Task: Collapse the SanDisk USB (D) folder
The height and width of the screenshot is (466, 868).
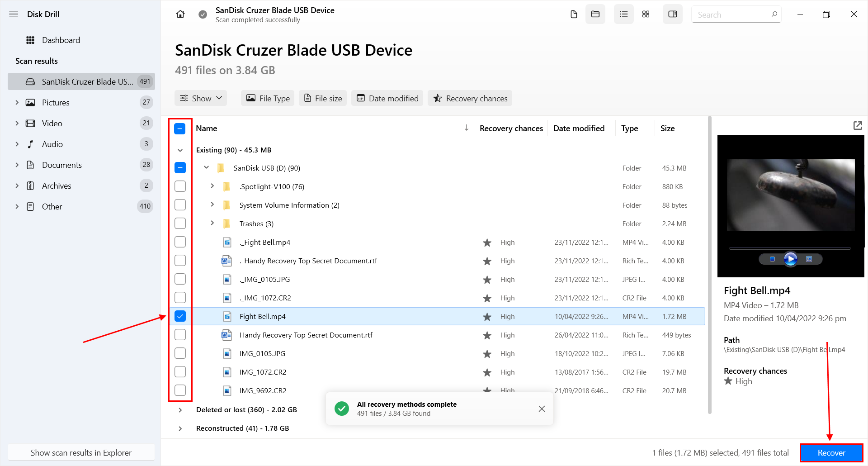Action: pos(206,167)
